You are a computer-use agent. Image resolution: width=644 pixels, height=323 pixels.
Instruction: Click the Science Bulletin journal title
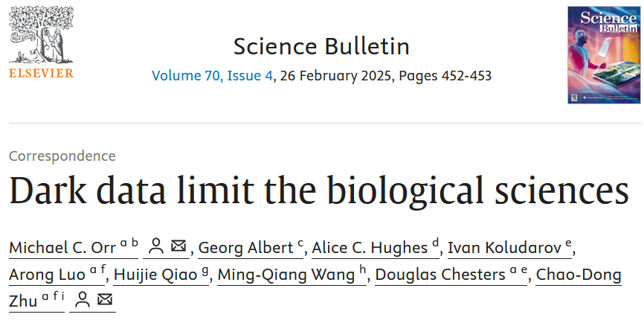coord(321,46)
